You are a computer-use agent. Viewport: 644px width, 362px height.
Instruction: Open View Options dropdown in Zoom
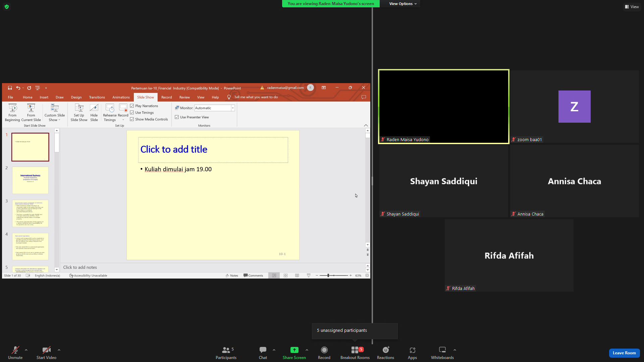tap(403, 4)
